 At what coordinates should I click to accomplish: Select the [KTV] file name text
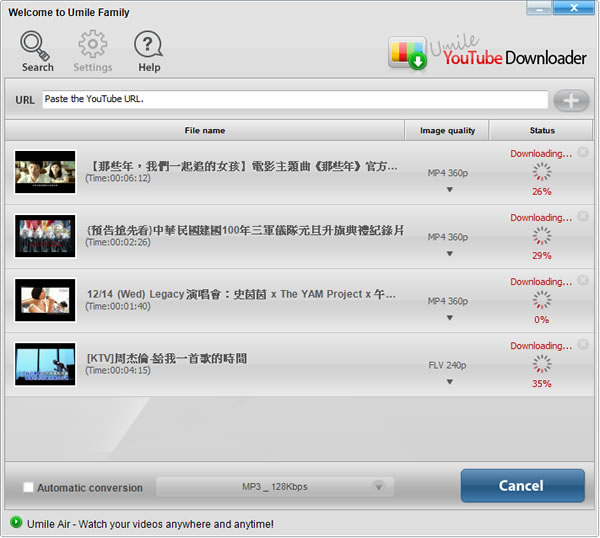pyautogui.click(x=167, y=359)
